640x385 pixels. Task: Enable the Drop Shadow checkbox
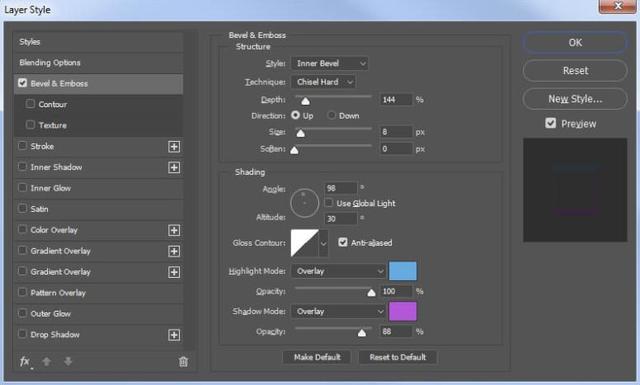coord(22,334)
